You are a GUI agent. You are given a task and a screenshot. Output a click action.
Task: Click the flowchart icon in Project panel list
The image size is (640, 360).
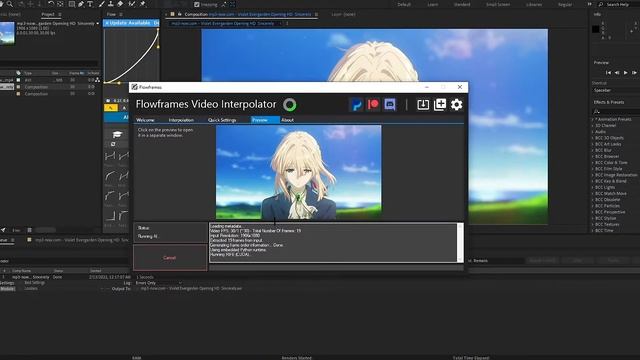(97, 80)
